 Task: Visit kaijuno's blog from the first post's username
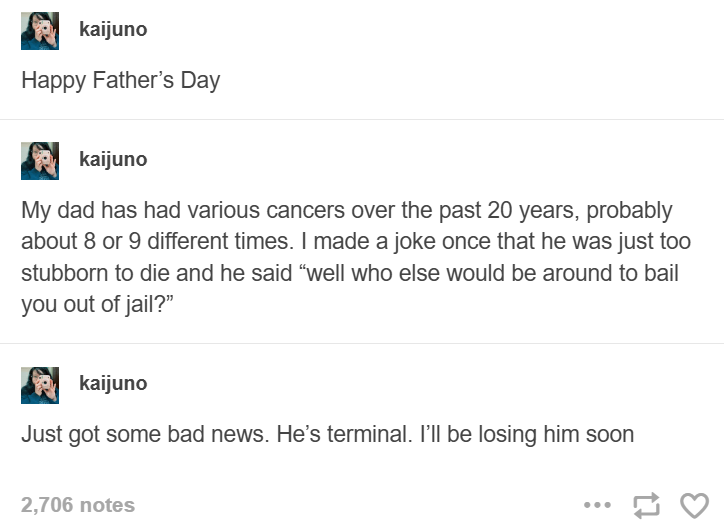point(113,30)
